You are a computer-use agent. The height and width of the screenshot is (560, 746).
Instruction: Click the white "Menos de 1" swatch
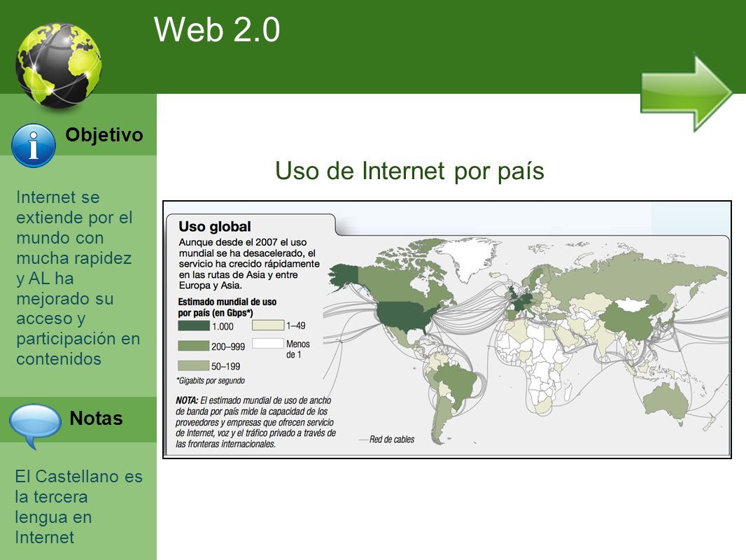(x=268, y=344)
